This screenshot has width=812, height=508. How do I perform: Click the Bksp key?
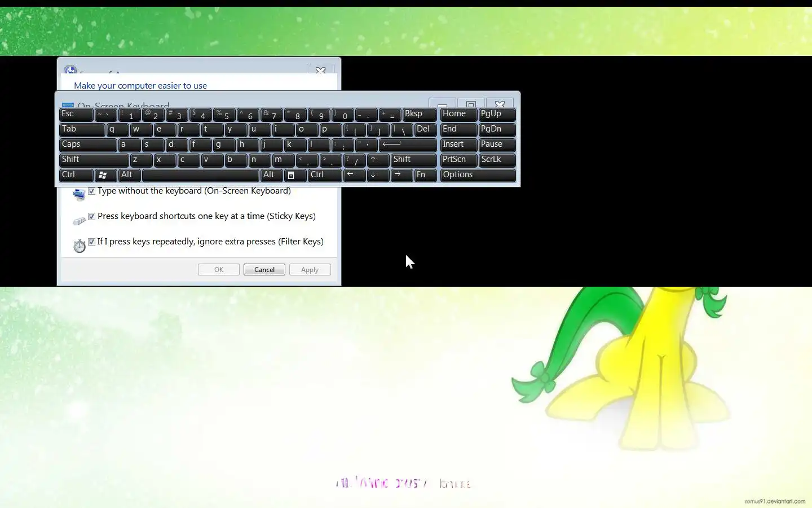pos(420,115)
